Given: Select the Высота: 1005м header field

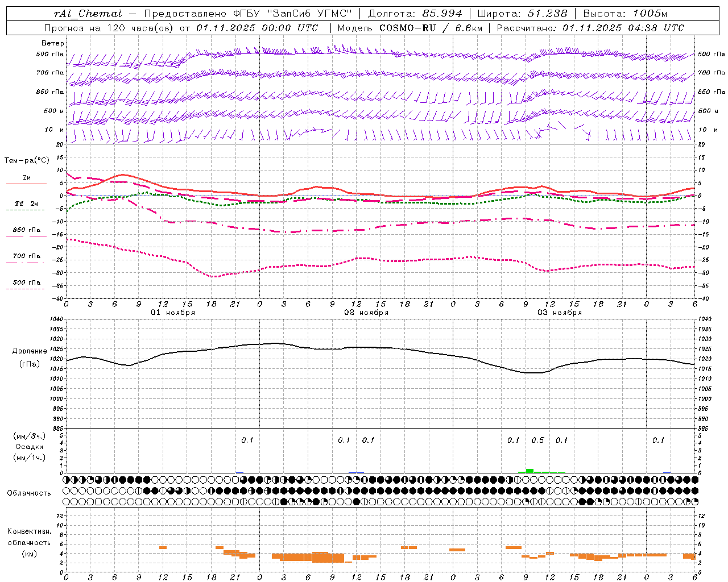Looking at the screenshot, I should pos(626,14).
